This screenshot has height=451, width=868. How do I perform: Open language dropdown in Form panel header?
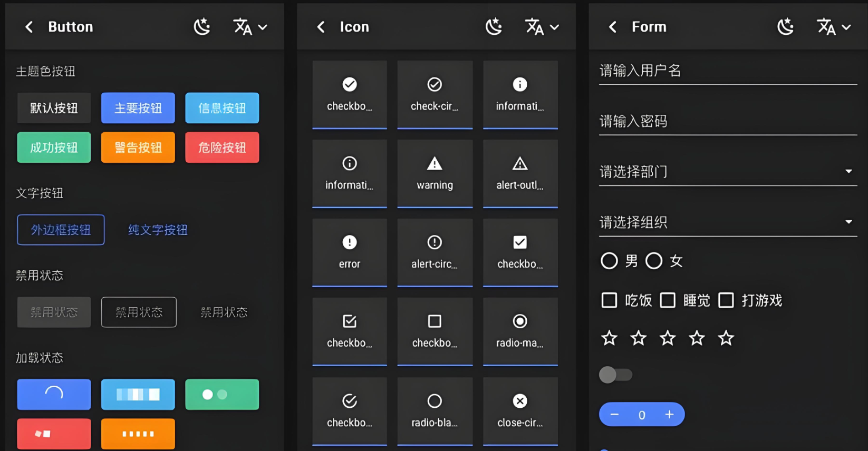tap(834, 27)
